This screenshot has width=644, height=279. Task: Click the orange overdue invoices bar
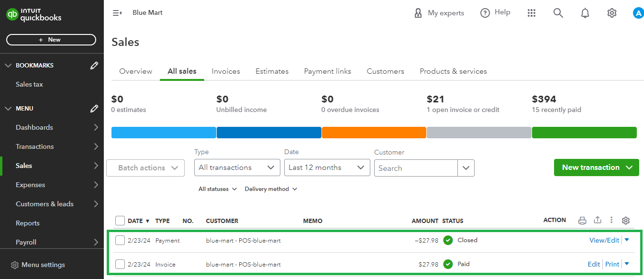[374, 133]
